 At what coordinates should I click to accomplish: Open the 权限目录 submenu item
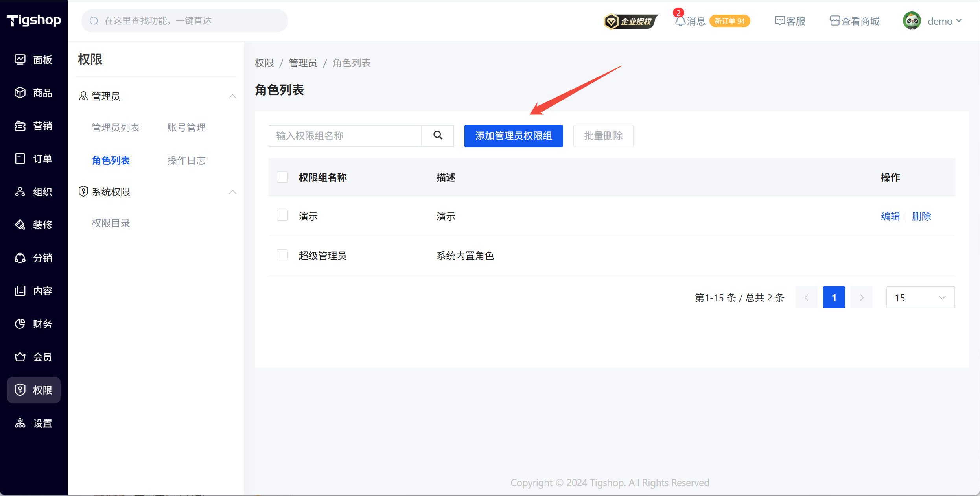[111, 223]
